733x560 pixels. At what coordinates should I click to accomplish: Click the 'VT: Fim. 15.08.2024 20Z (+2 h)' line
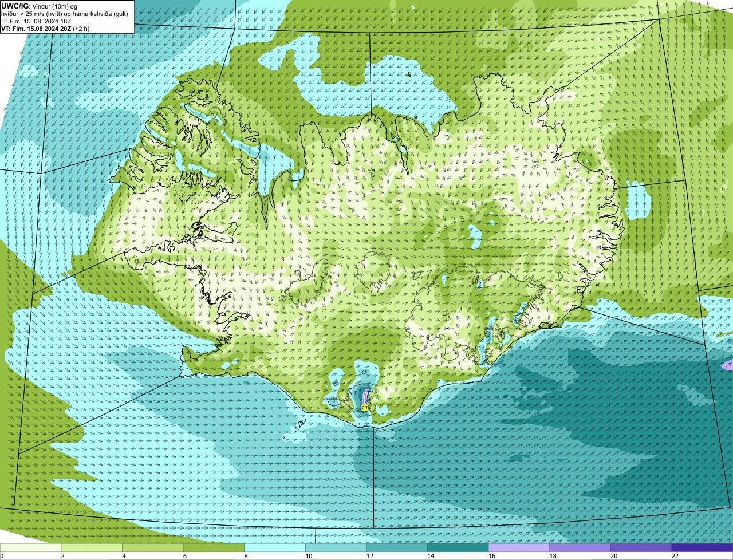(45, 29)
